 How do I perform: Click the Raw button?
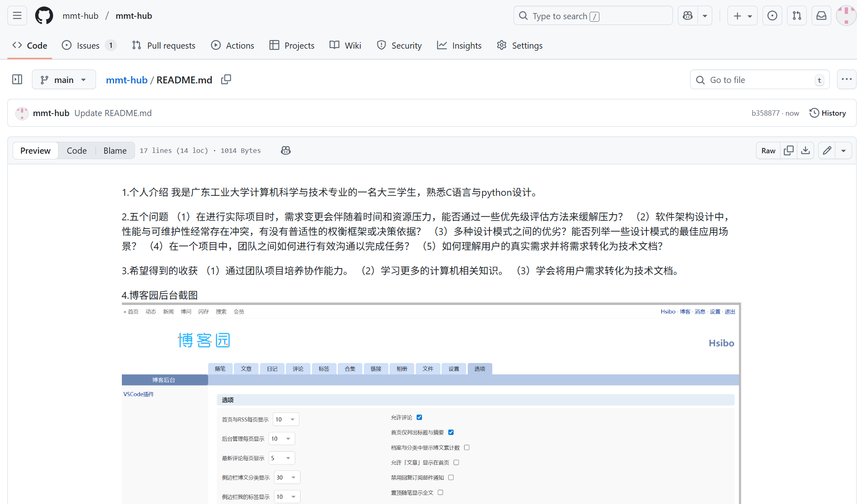[768, 150]
